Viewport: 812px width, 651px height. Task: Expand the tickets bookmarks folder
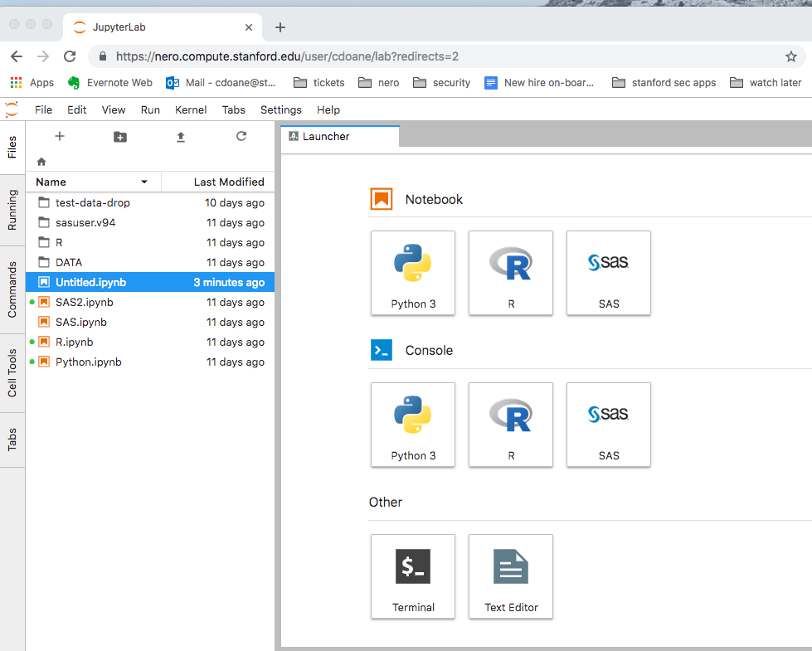[318, 82]
